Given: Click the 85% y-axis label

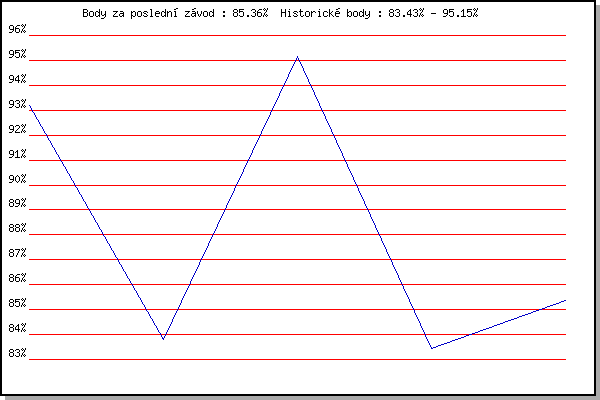Looking at the screenshot, I should point(17,304).
